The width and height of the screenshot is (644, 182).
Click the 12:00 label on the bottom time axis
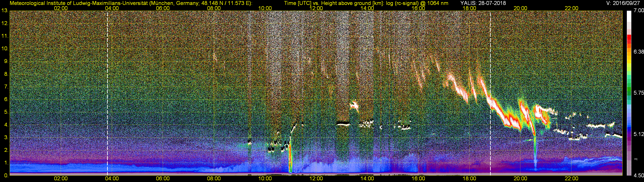[316, 179]
